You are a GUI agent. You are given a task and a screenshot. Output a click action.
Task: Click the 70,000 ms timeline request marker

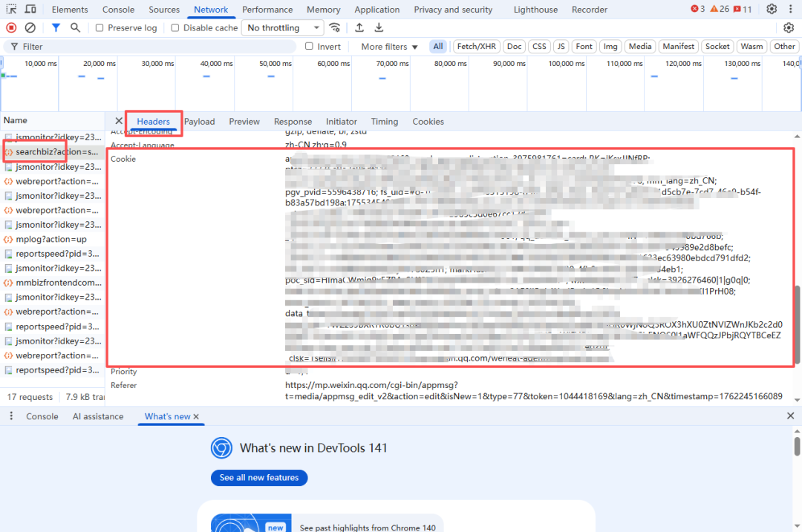click(x=382, y=78)
